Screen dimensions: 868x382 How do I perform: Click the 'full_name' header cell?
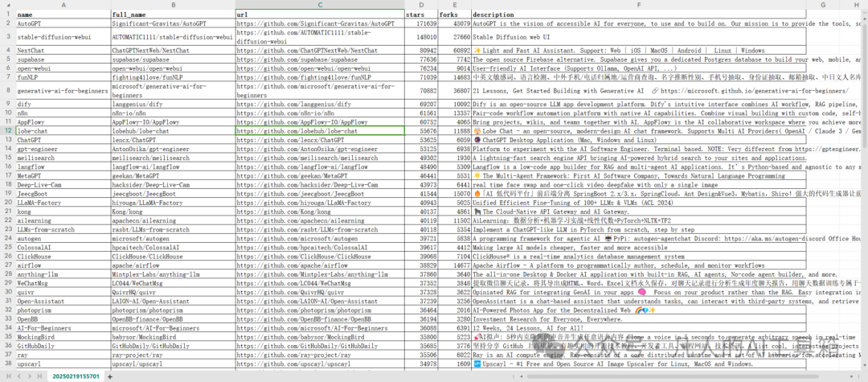(173, 14)
